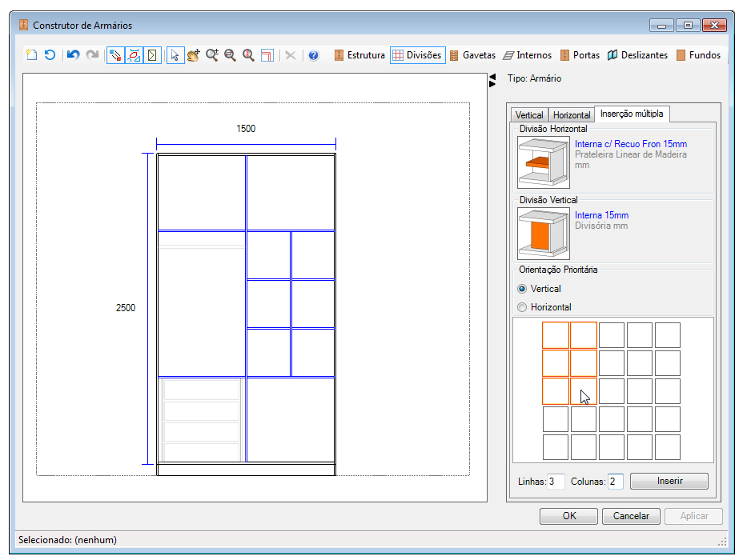This screenshot has width=743, height=560.
Task: Click the blue Undo arrow icon
Action: 73,55
